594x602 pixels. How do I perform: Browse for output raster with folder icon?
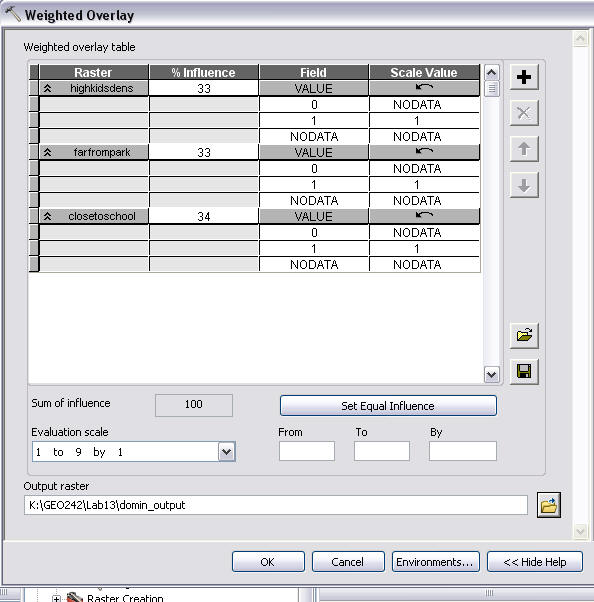(x=549, y=505)
